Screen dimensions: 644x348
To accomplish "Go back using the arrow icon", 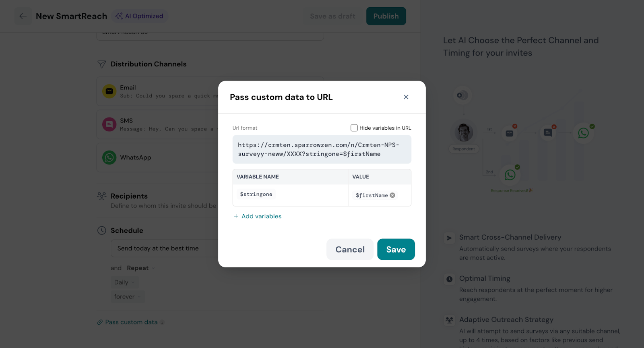I will pyautogui.click(x=23, y=16).
